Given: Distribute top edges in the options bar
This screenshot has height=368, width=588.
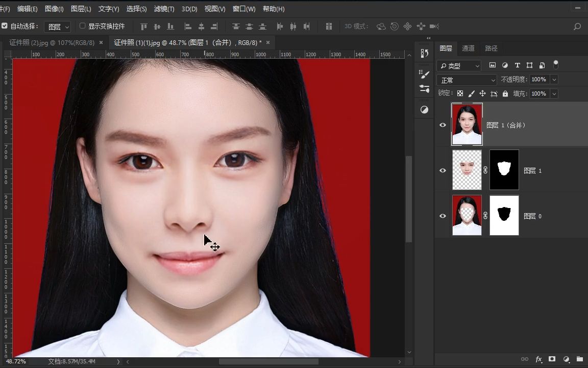Looking at the screenshot, I should tap(236, 26).
